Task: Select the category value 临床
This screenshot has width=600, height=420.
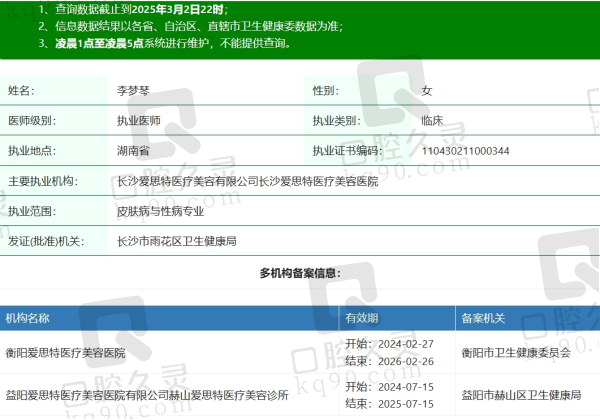Action: pos(432,121)
